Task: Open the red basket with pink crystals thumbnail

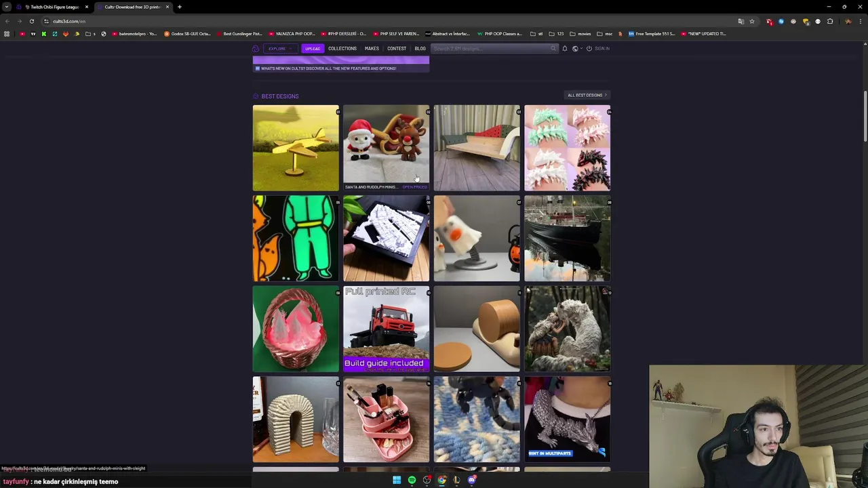Action: pyautogui.click(x=296, y=329)
